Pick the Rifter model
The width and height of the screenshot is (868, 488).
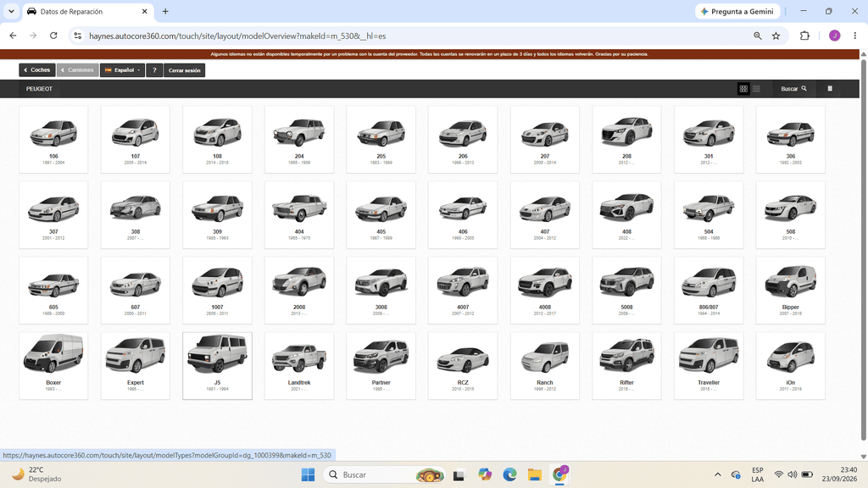(626, 366)
